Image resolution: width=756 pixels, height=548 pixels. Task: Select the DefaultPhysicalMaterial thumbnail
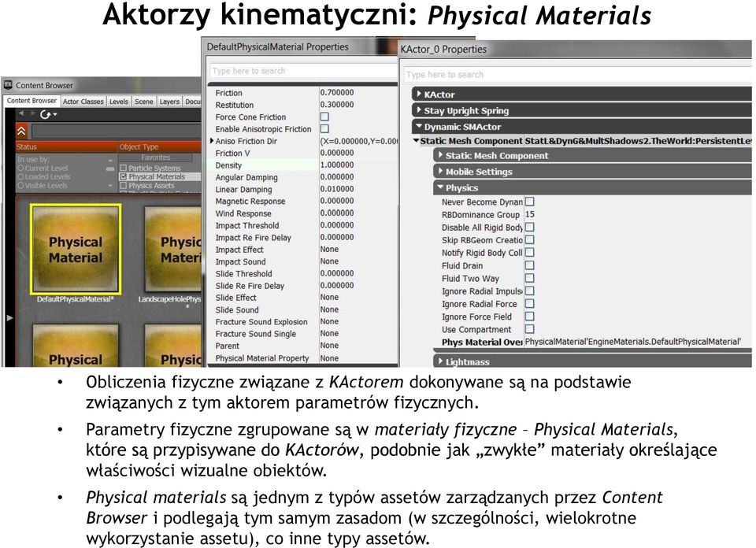coord(76,249)
